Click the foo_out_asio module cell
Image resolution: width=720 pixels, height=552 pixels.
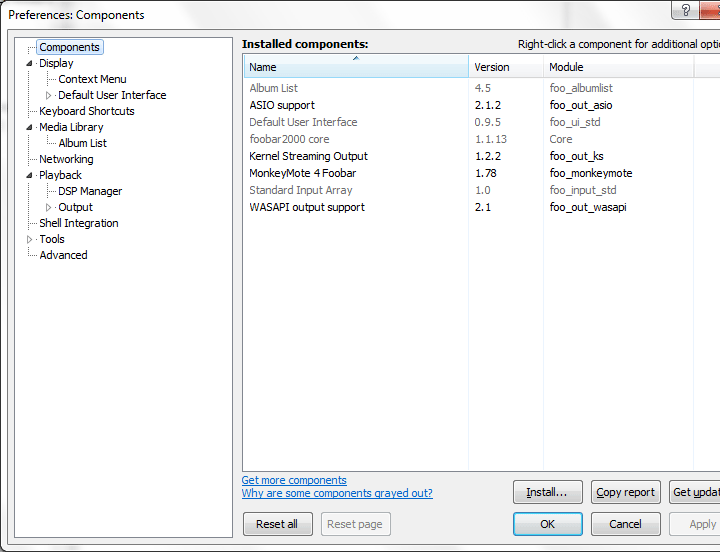point(581,105)
